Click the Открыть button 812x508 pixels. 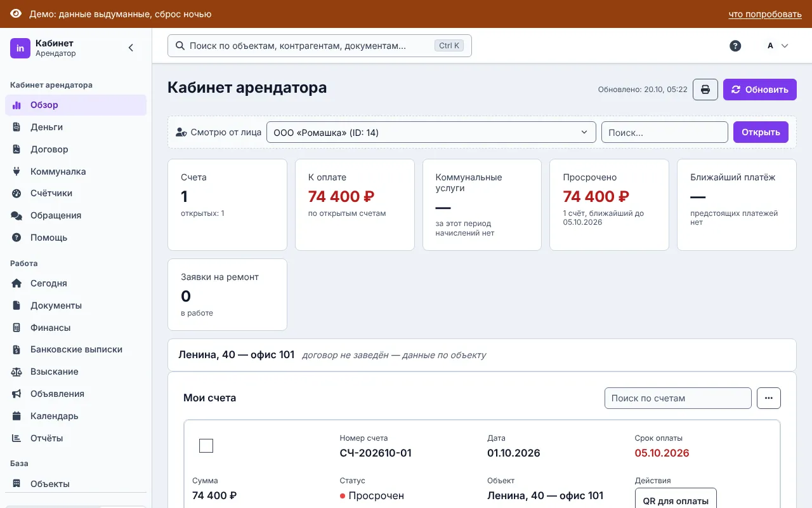pyautogui.click(x=761, y=132)
